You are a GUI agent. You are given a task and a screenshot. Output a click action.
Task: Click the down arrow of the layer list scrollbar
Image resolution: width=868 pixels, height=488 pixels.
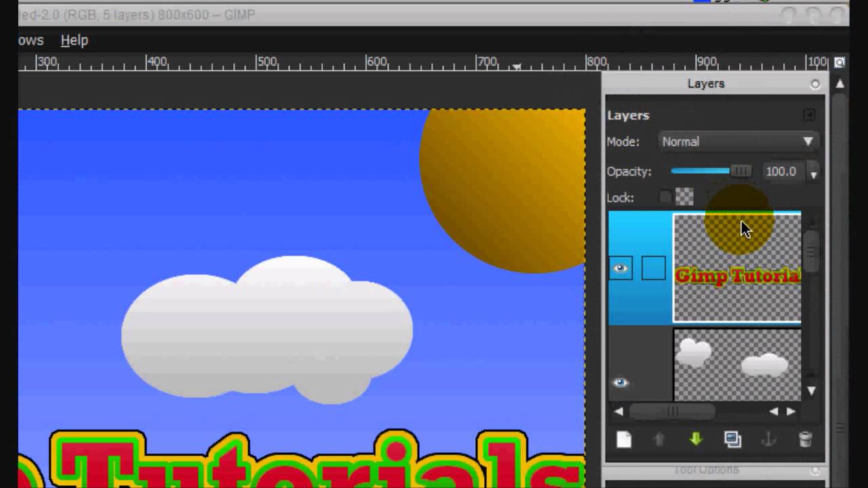[x=811, y=391]
